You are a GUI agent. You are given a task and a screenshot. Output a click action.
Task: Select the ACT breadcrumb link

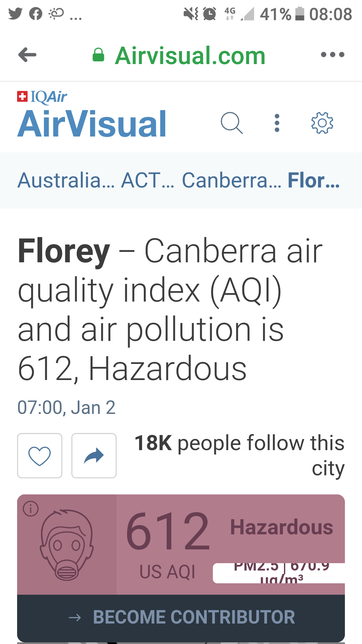coord(147,180)
